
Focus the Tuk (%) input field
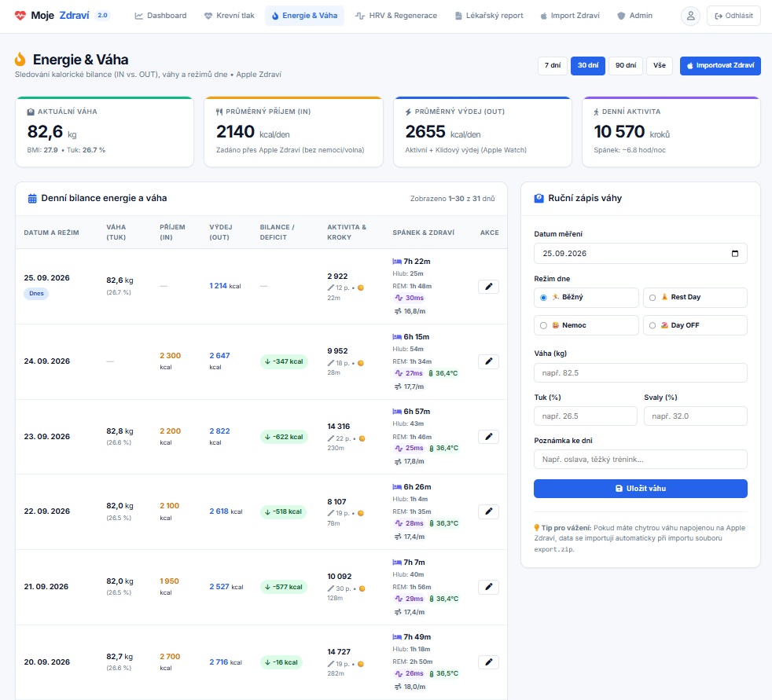[x=586, y=416]
